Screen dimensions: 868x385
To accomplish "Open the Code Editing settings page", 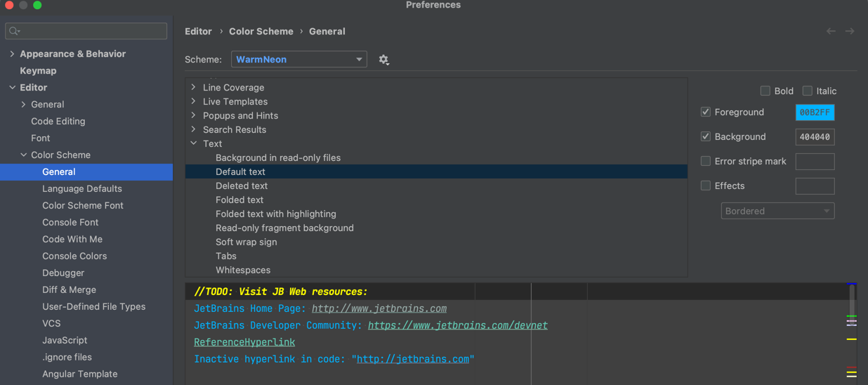I will tap(58, 121).
